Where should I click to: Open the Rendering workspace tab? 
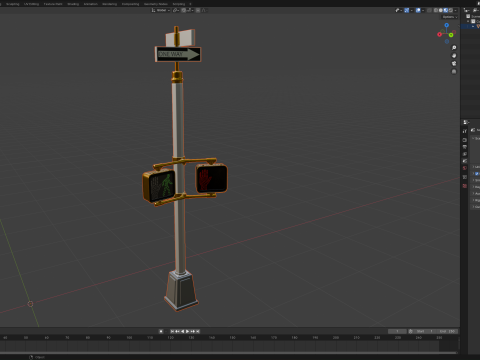coord(109,4)
